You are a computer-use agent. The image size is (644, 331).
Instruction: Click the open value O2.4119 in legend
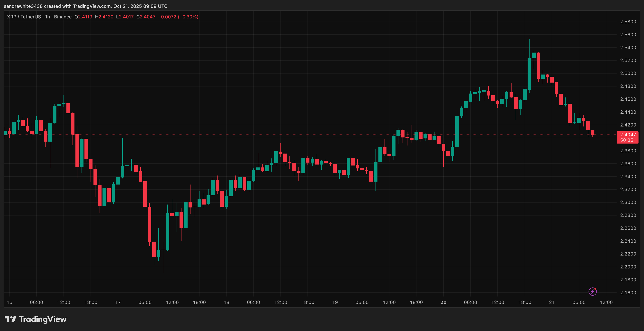(83, 17)
